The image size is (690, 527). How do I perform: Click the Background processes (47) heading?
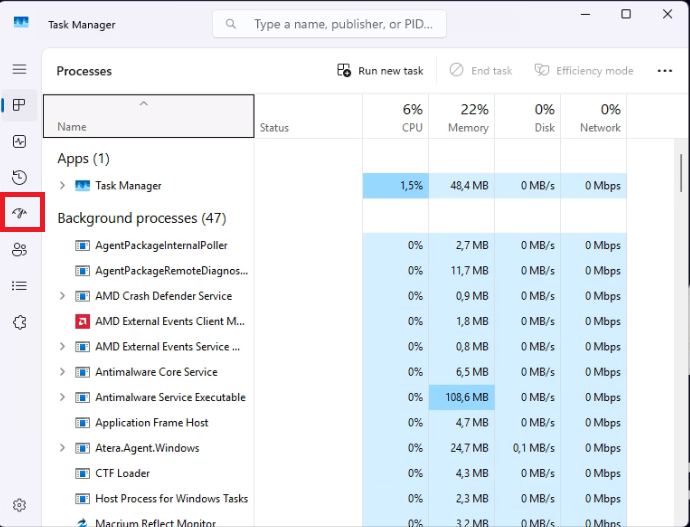[142, 218]
